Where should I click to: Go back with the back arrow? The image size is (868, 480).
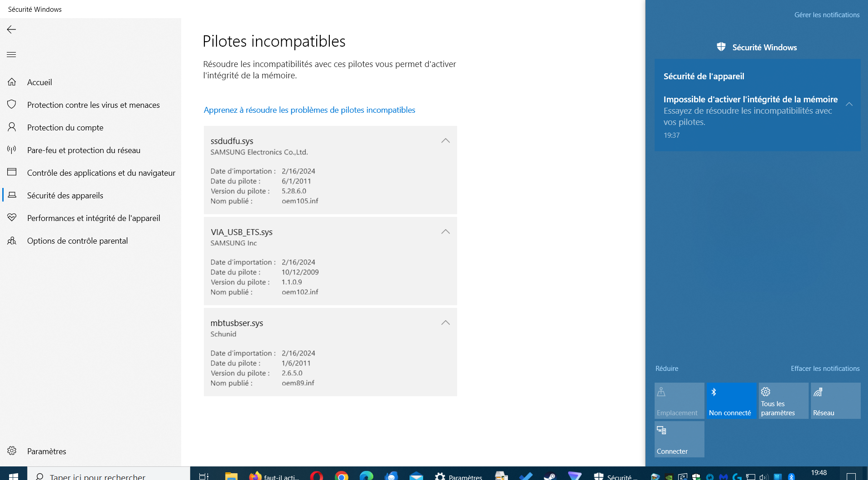click(11, 29)
